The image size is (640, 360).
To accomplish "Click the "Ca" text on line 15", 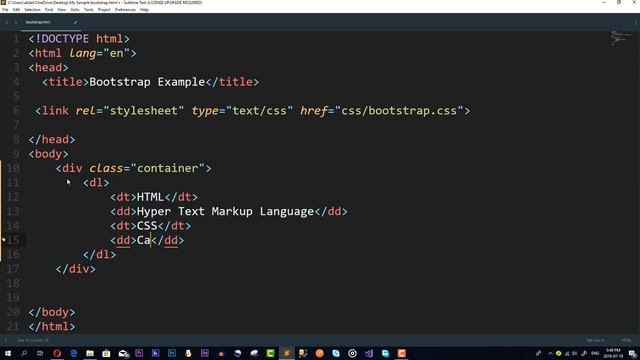I will [144, 240].
